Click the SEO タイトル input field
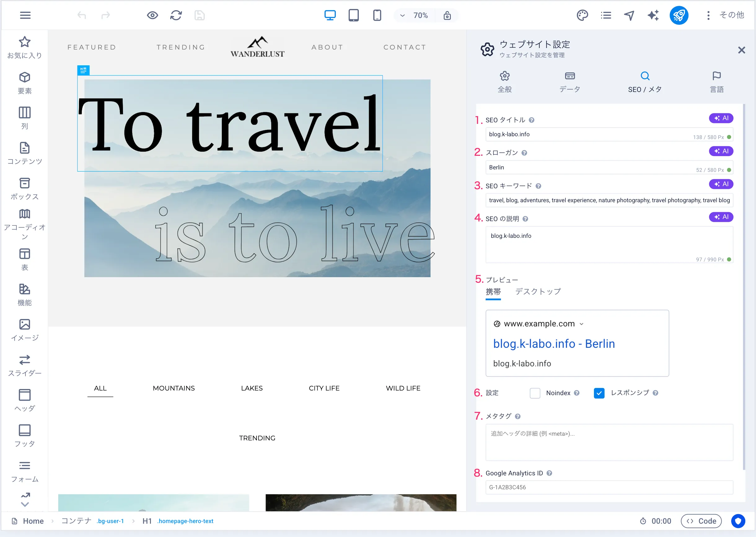756x537 pixels. 609,134
